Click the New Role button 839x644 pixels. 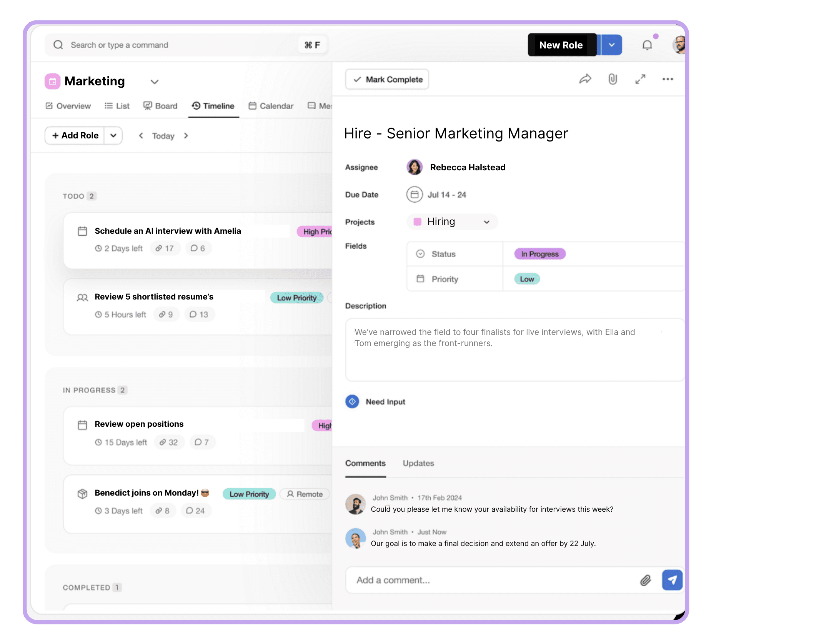tap(562, 45)
